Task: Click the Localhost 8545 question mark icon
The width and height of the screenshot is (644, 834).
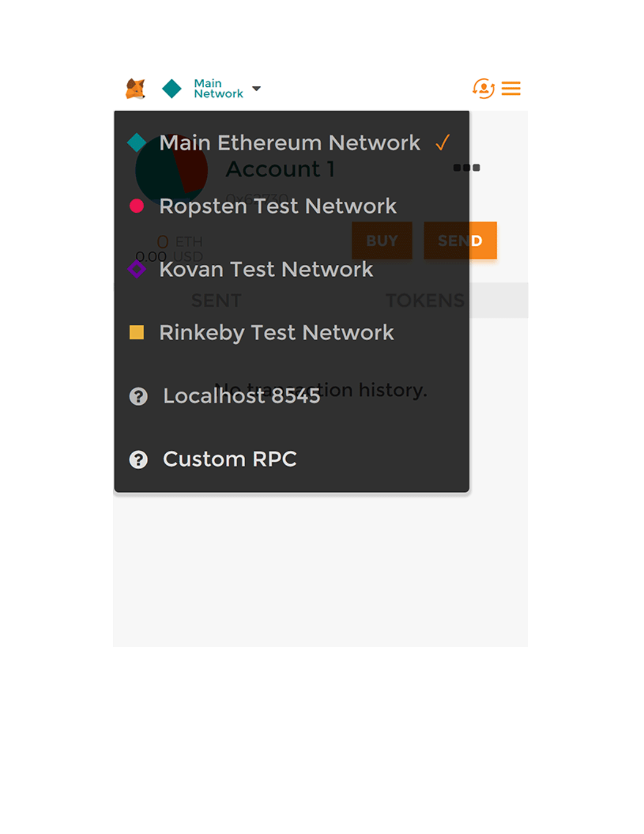Action: [x=138, y=396]
